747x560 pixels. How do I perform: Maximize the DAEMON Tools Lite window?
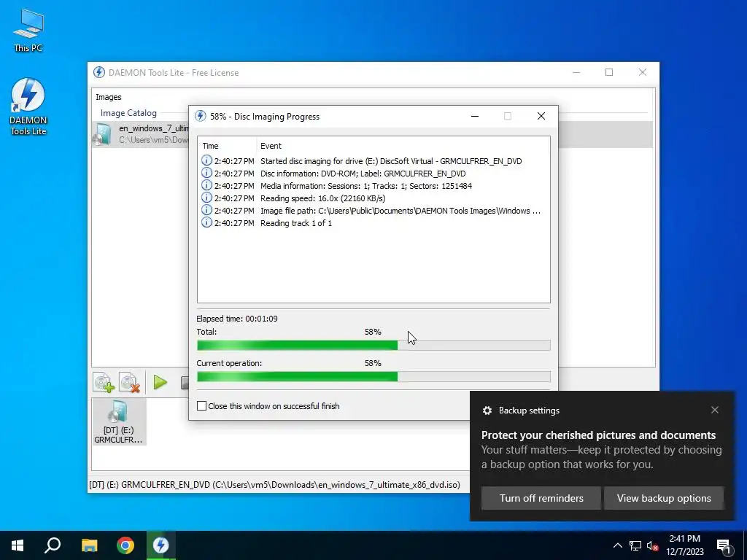(609, 72)
